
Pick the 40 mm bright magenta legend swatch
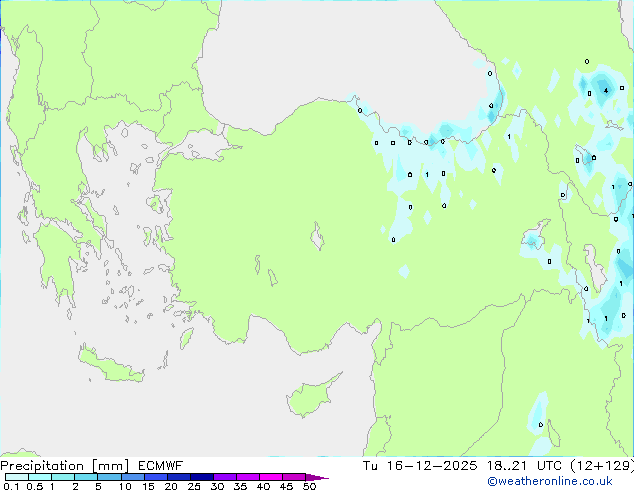point(271,477)
